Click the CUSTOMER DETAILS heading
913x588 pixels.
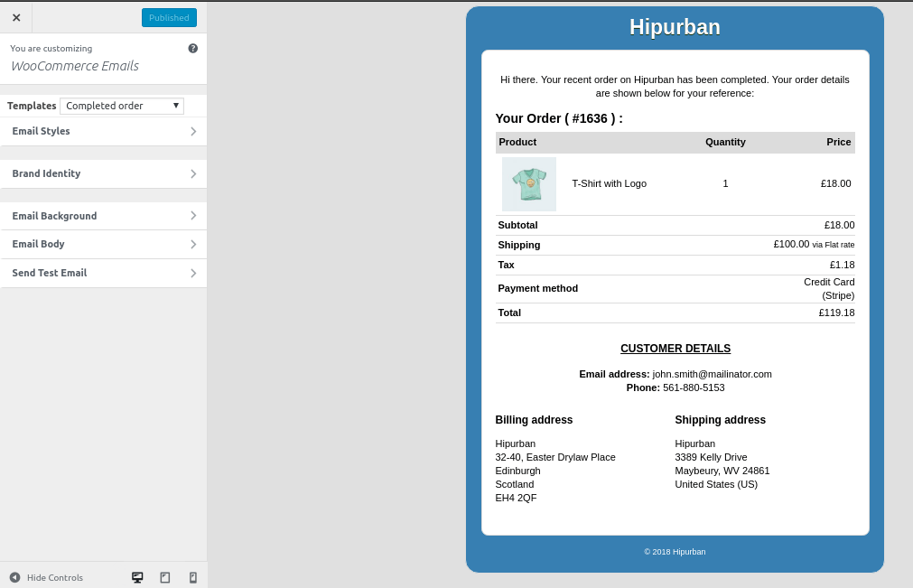point(675,349)
